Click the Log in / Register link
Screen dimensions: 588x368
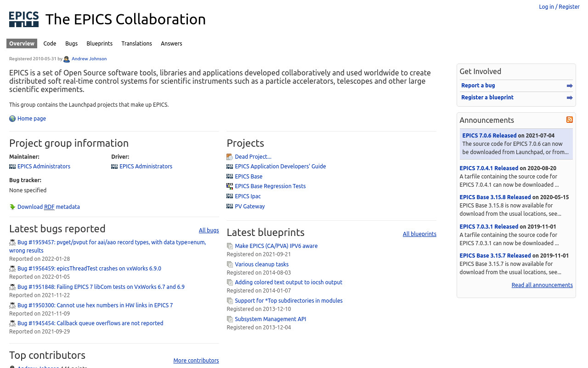point(559,6)
